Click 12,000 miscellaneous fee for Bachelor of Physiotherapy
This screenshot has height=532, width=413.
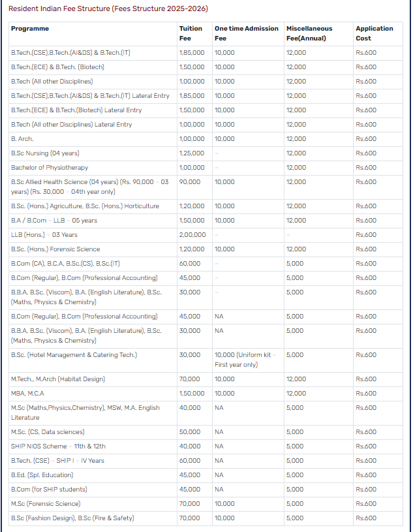[x=296, y=168]
